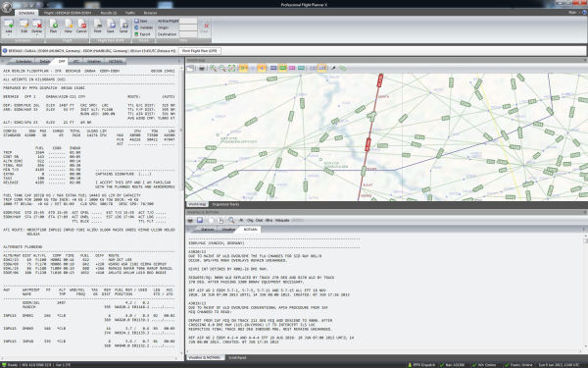Click the Validate route button

coord(144,27)
